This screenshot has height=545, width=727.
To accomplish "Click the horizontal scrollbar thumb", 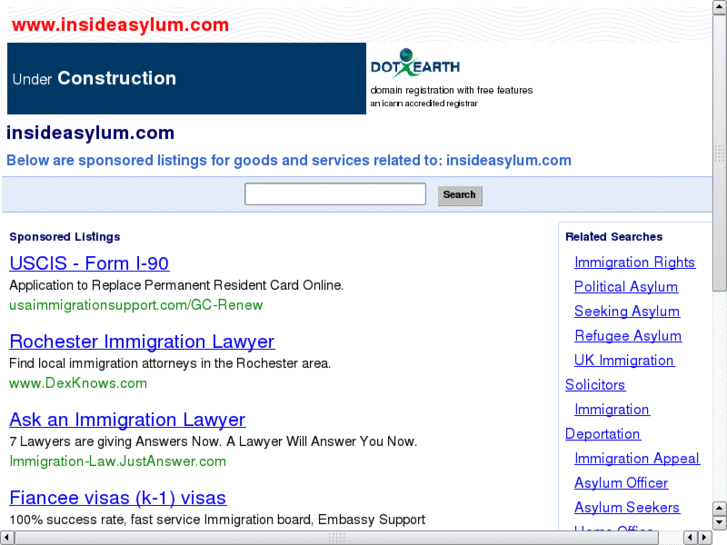I will 337,538.
